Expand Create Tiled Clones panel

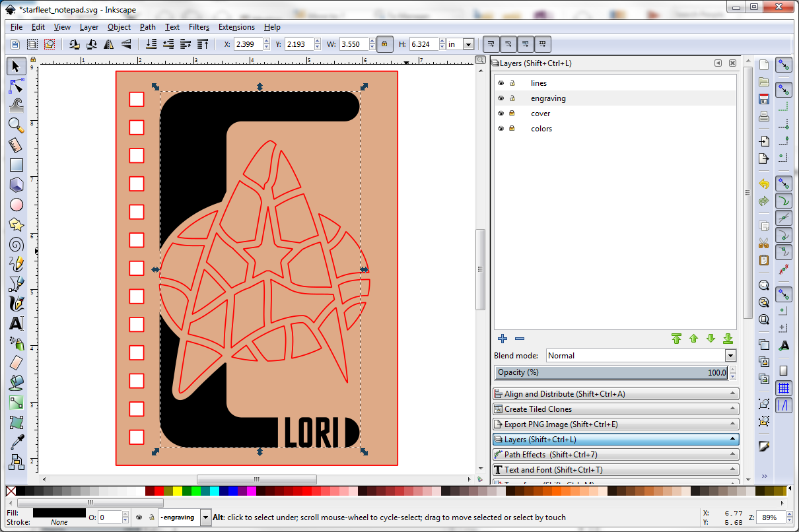tap(615, 409)
